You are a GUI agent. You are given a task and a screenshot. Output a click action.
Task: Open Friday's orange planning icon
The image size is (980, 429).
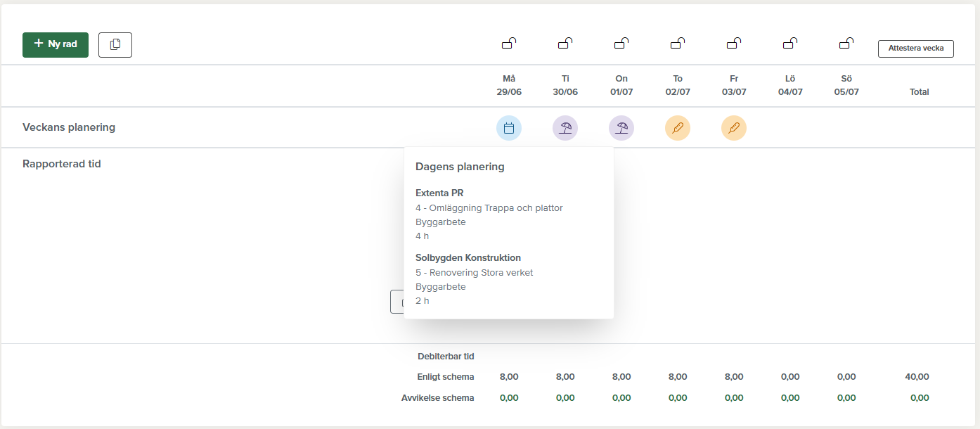point(734,128)
